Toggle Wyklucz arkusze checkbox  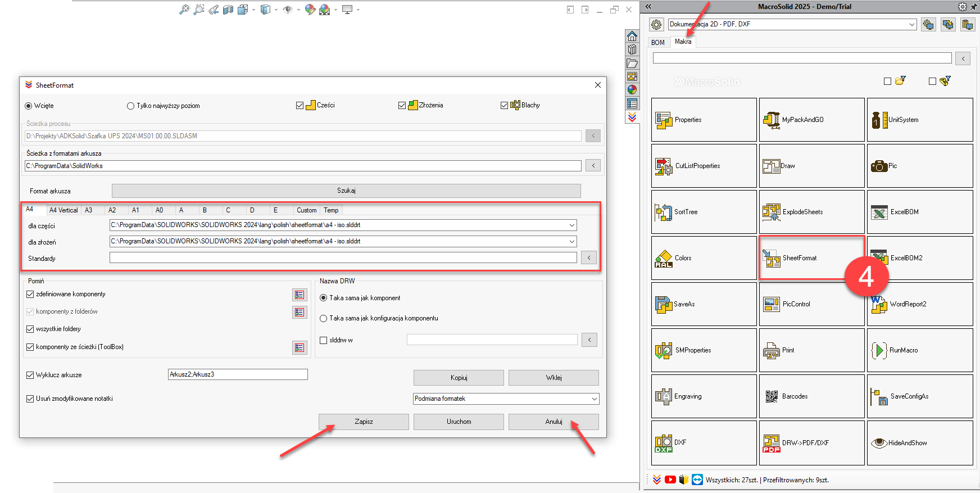click(x=30, y=375)
